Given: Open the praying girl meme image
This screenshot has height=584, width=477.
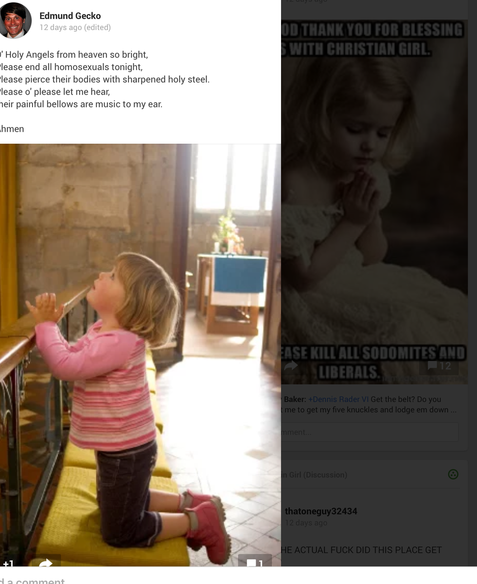Looking at the screenshot, I should [375, 201].
